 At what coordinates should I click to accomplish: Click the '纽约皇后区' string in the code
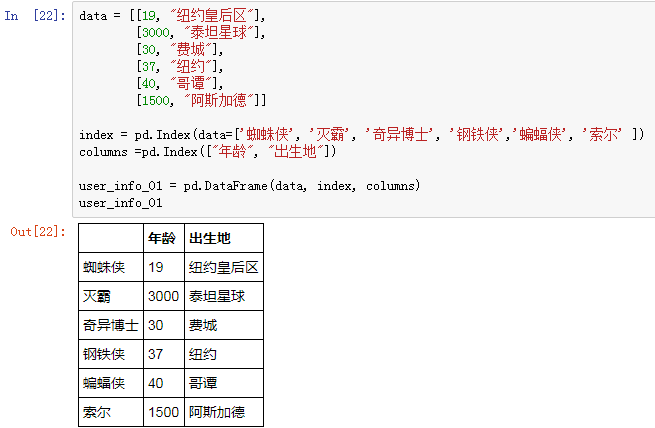(212, 16)
